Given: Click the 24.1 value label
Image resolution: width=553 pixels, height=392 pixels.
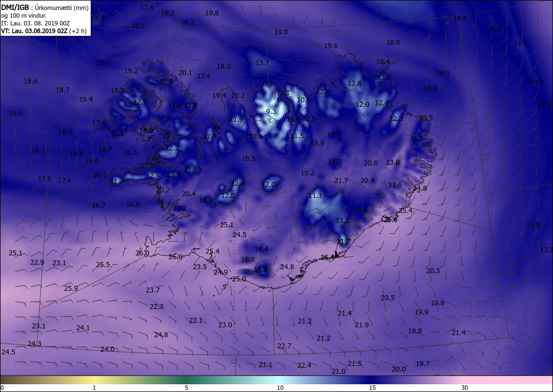Looking at the screenshot, I should pos(83,328).
